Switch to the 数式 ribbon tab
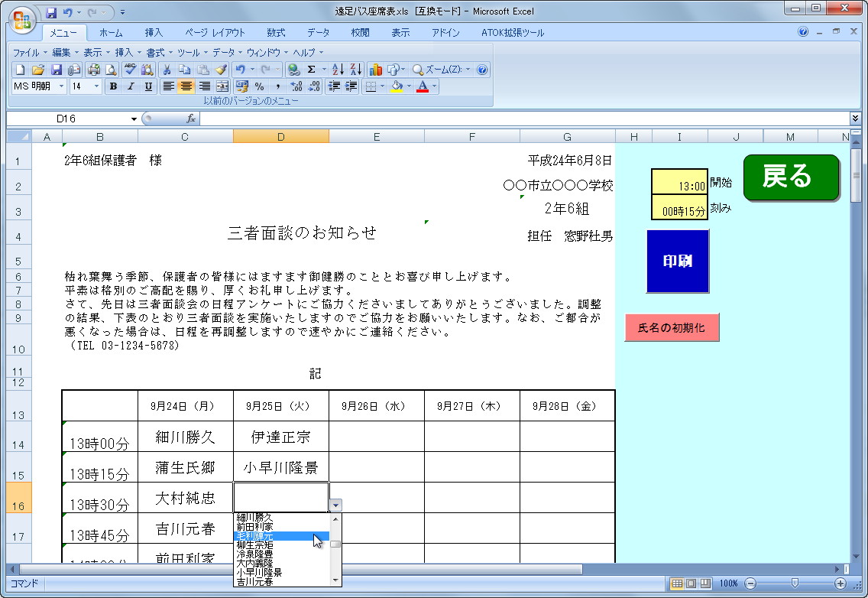The height and width of the screenshot is (598, 868). (x=275, y=32)
